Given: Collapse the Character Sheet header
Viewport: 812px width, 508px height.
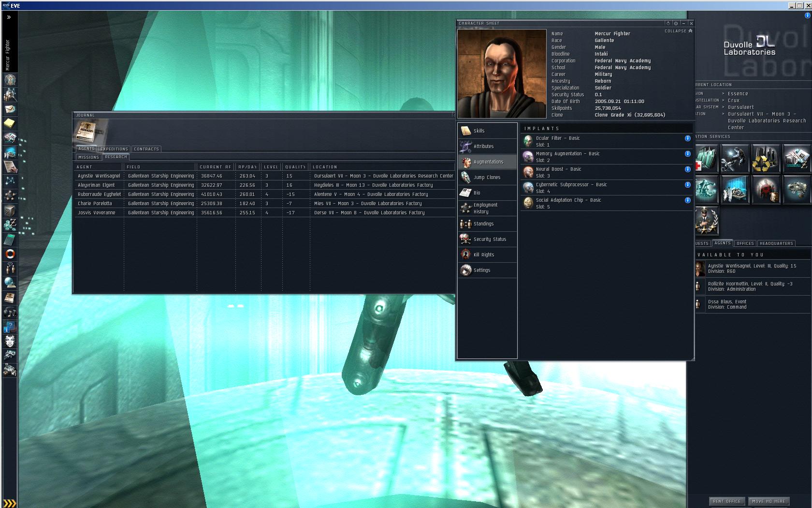Looking at the screenshot, I should coord(679,31).
